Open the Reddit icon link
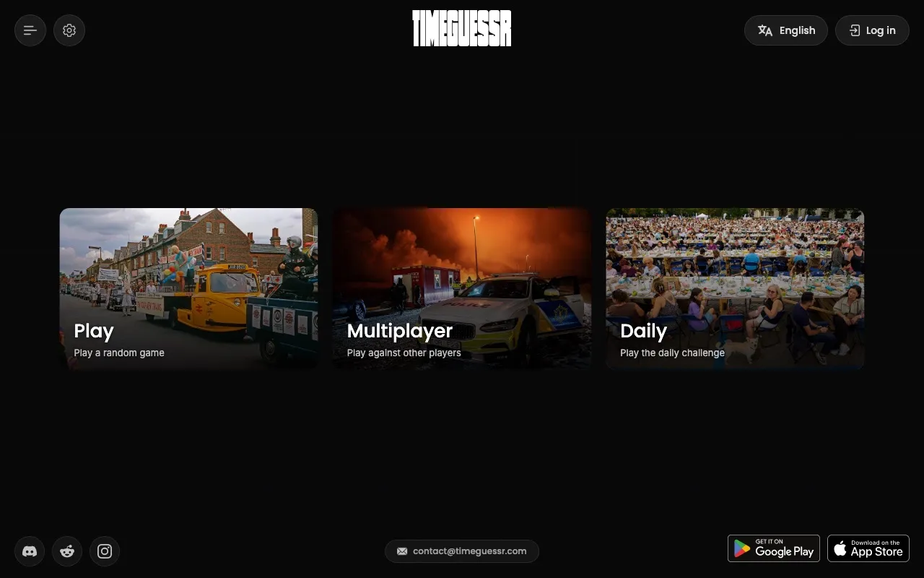 [67, 551]
